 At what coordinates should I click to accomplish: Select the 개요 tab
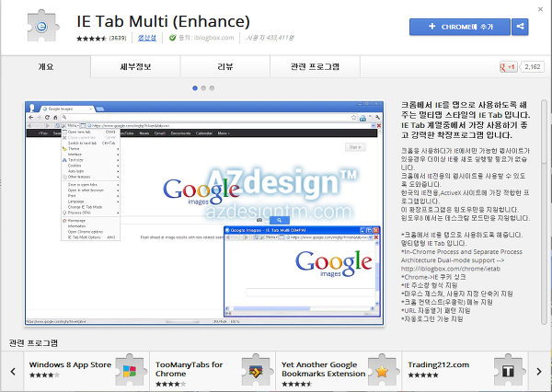[x=46, y=66]
